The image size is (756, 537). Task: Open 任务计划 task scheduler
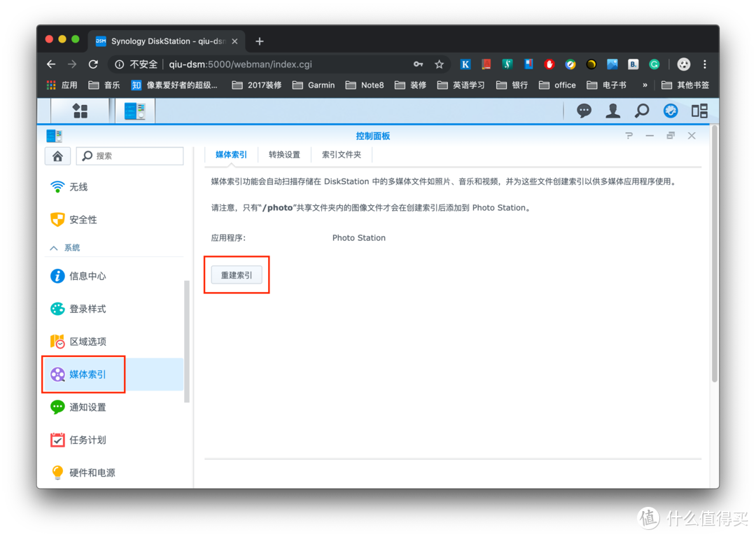tap(86, 440)
